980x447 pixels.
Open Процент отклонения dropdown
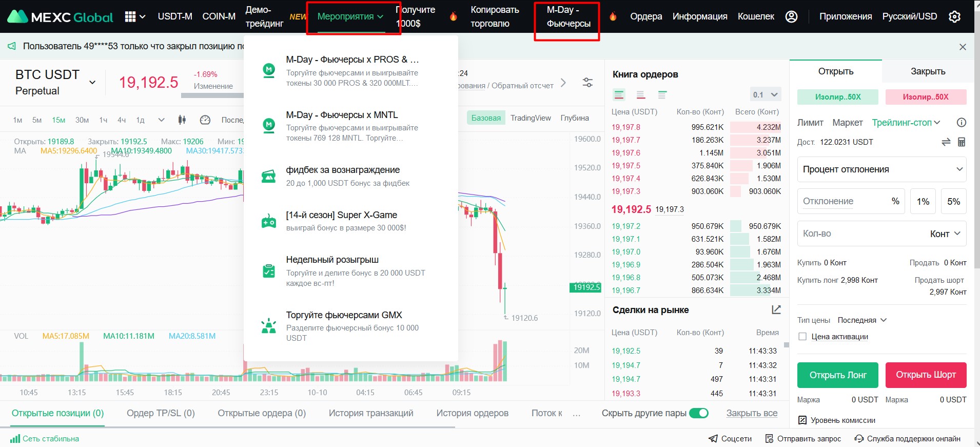pyautogui.click(x=881, y=169)
